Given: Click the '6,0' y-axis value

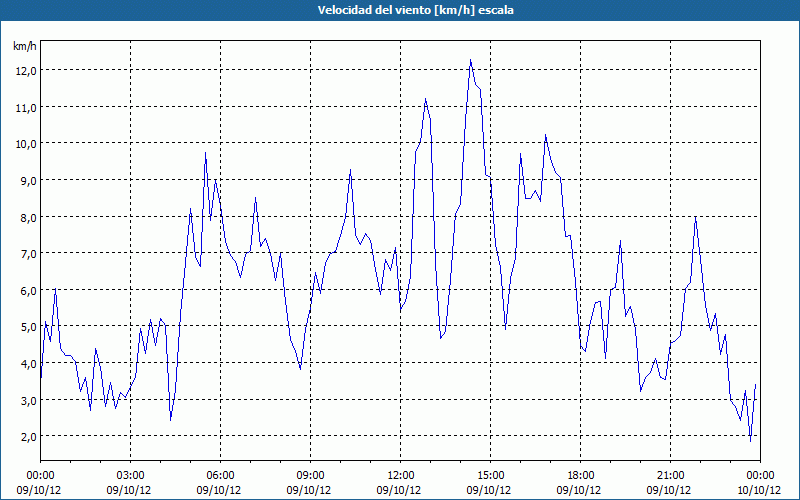Looking at the screenshot, I should (x=28, y=290).
